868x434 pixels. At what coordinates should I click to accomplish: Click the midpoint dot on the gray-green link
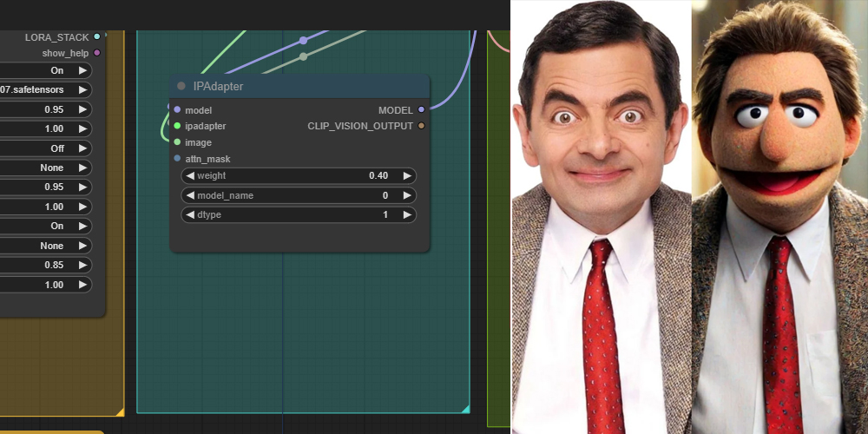coord(303,56)
